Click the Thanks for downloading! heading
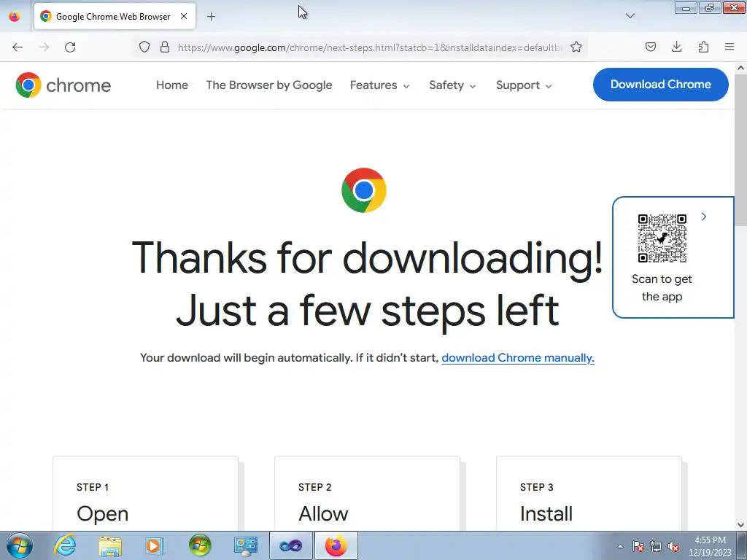This screenshot has height=560, width=747. coord(368,257)
